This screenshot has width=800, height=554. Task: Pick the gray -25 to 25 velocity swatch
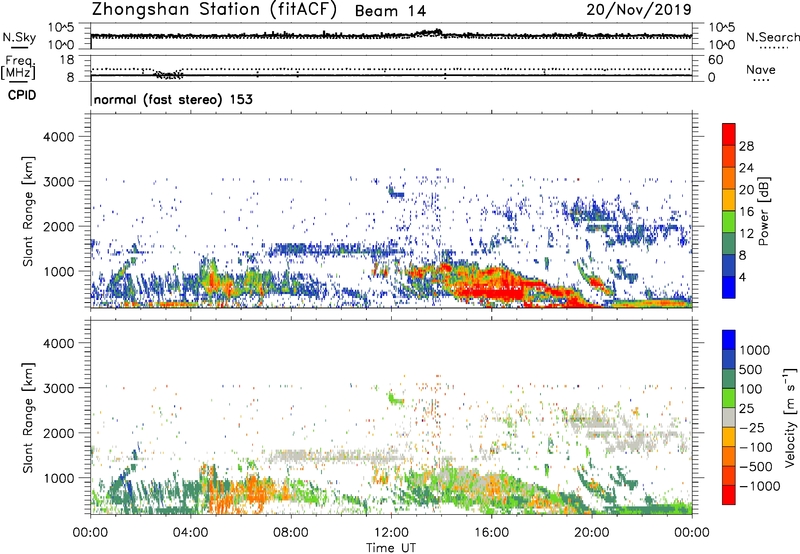coord(729,417)
